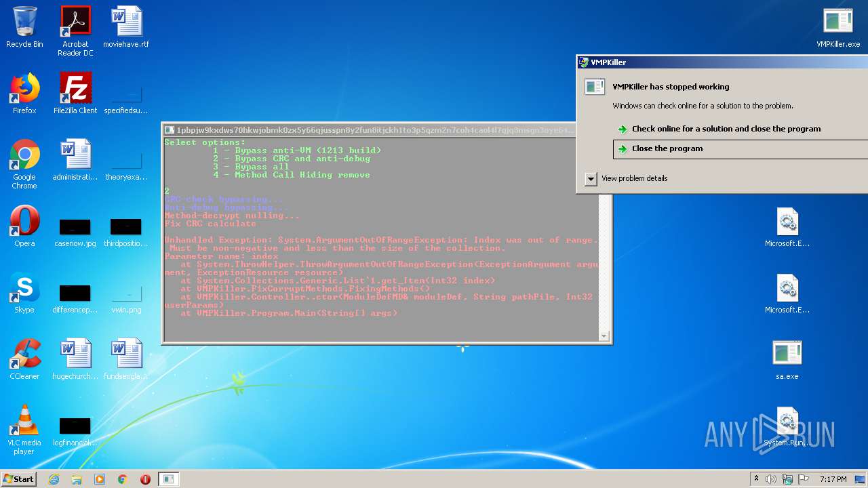Click 'Bypass anti-VM (1213 build)' console line

297,150
